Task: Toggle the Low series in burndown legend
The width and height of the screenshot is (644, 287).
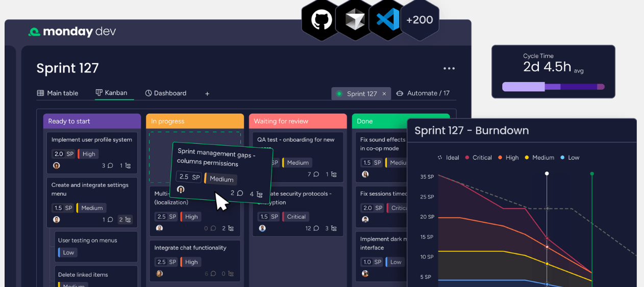Action: tap(570, 158)
